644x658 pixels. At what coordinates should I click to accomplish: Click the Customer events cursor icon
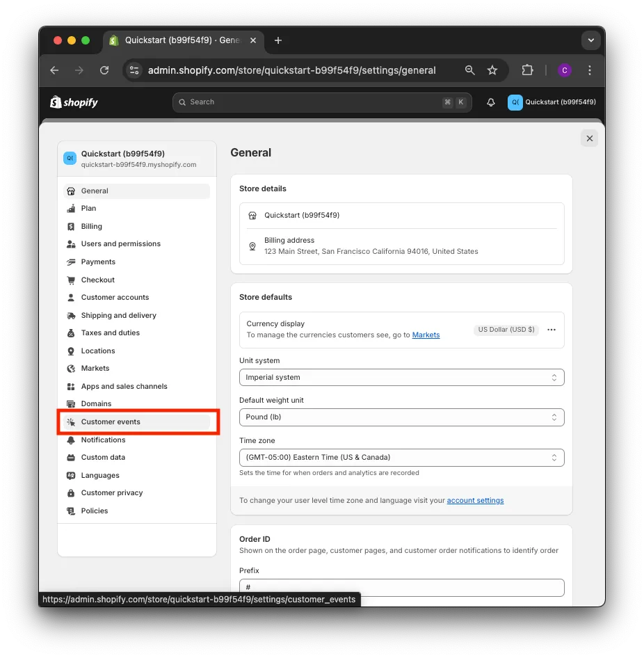(71, 422)
